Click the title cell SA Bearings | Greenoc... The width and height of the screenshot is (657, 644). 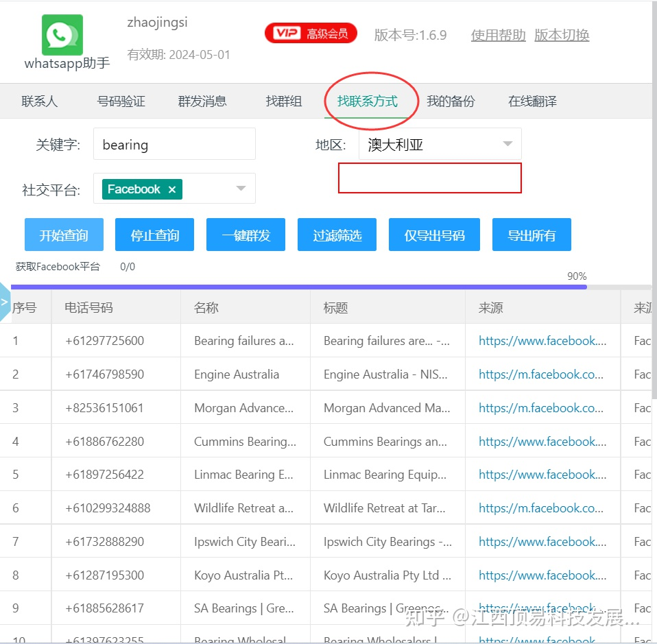coord(386,608)
